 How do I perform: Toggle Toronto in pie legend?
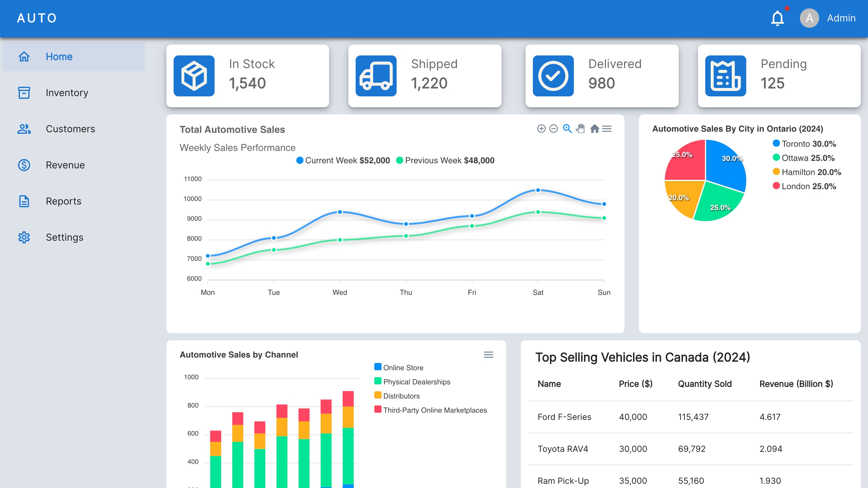click(x=805, y=144)
